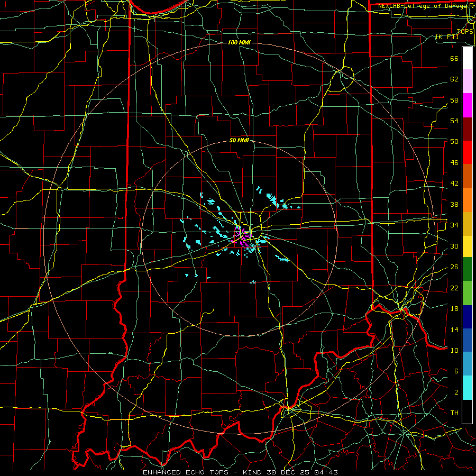
Task: Click the '46' legend value
Action: 454,163
